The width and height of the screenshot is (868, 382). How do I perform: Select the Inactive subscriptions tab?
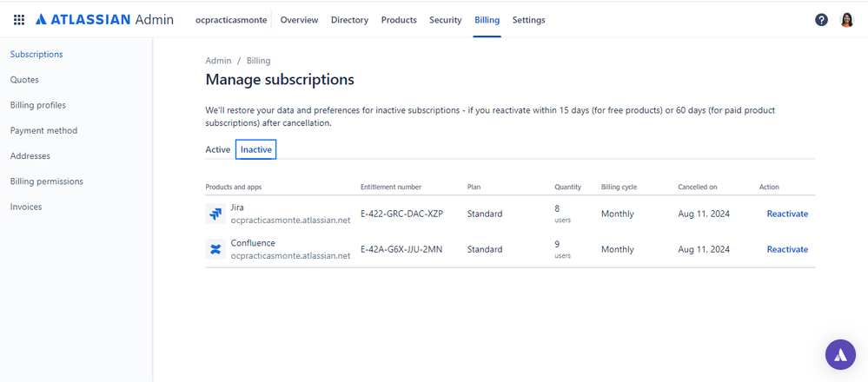255,150
